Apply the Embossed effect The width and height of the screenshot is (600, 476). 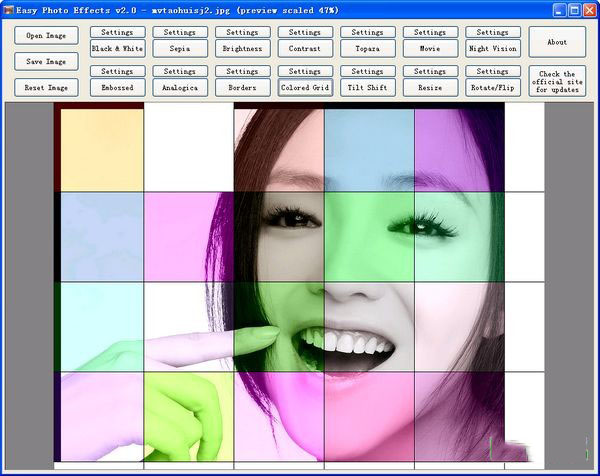click(x=117, y=88)
